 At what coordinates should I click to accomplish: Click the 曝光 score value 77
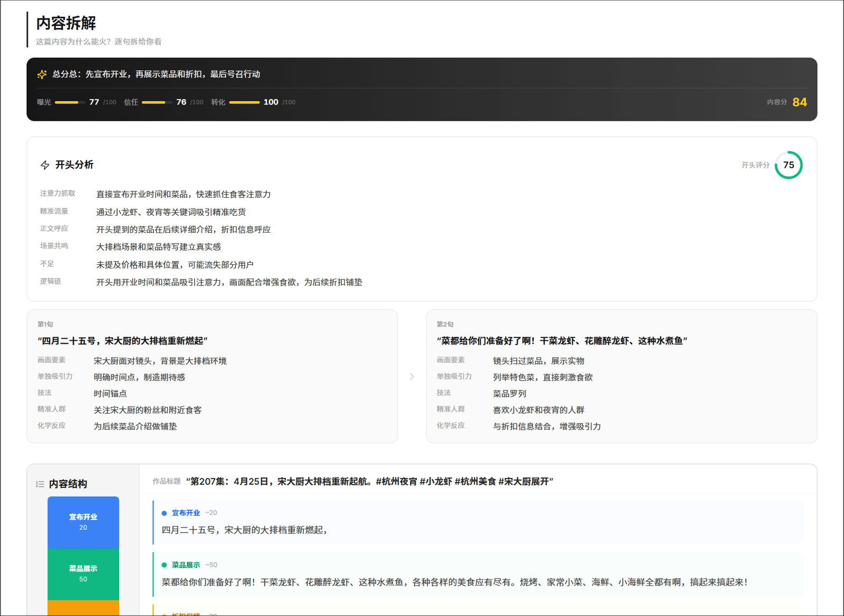(94, 102)
